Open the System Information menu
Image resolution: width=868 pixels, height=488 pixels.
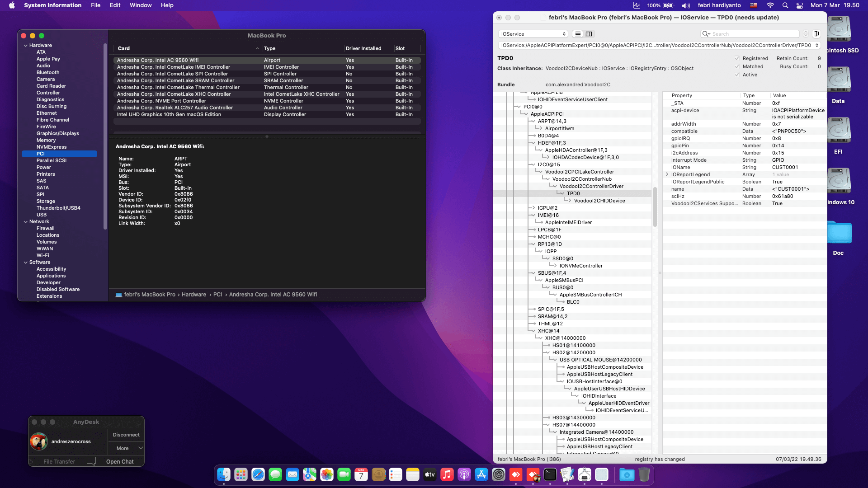(x=53, y=5)
